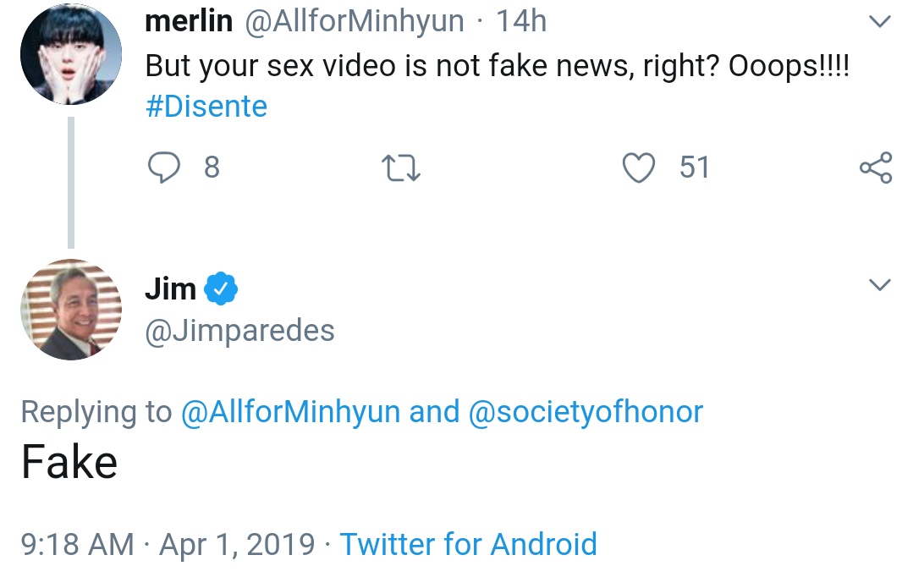Open the #Disente hashtag
The height and width of the screenshot is (588, 913).
(x=206, y=107)
